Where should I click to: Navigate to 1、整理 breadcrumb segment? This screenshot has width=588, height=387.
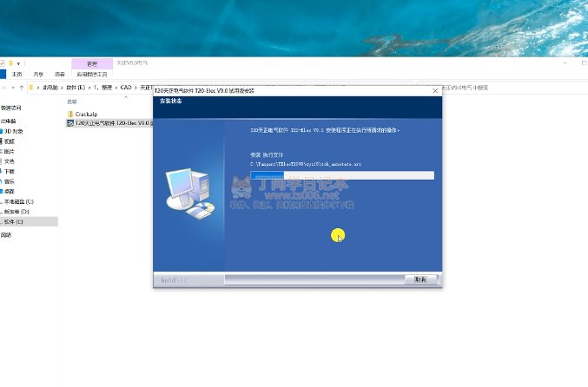[102, 88]
